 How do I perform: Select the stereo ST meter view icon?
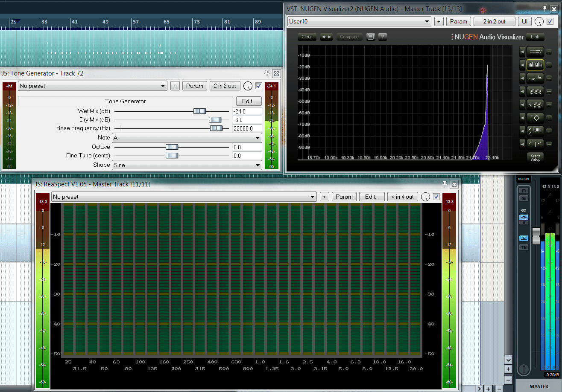tap(535, 104)
